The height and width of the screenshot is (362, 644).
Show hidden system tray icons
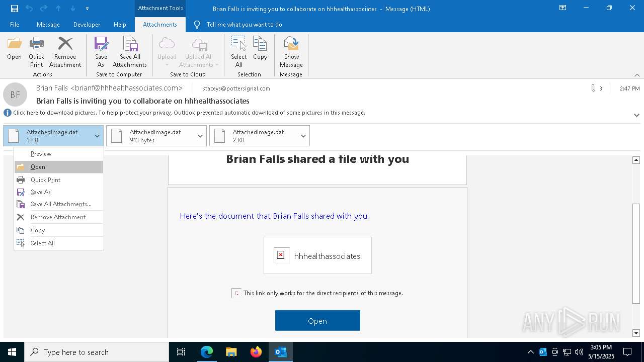[x=530, y=352]
